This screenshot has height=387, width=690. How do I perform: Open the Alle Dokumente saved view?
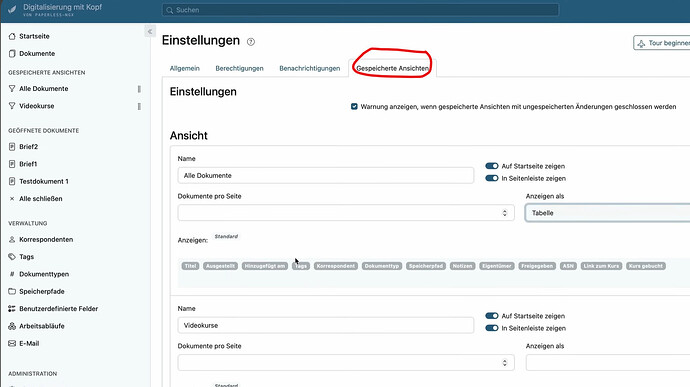(44, 88)
